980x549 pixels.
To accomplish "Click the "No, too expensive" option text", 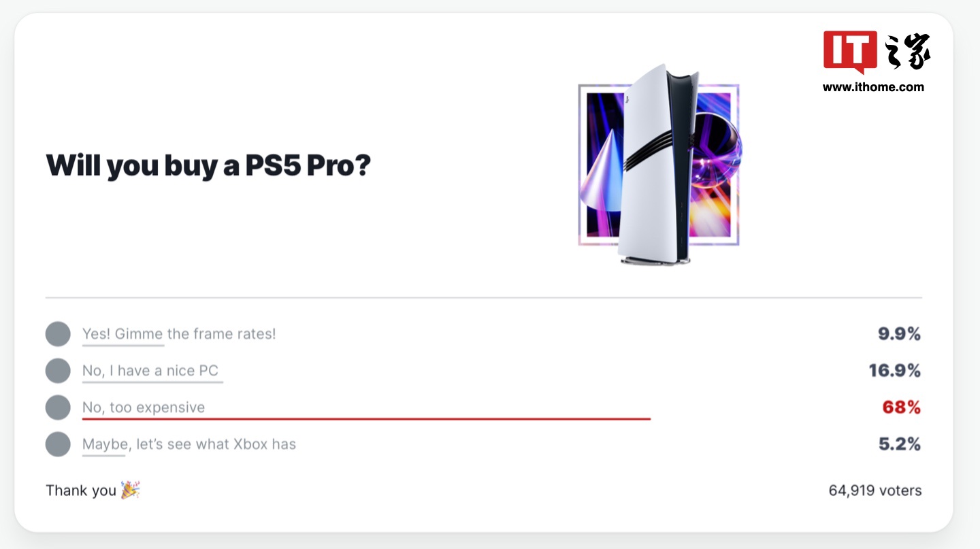I will pyautogui.click(x=144, y=407).
